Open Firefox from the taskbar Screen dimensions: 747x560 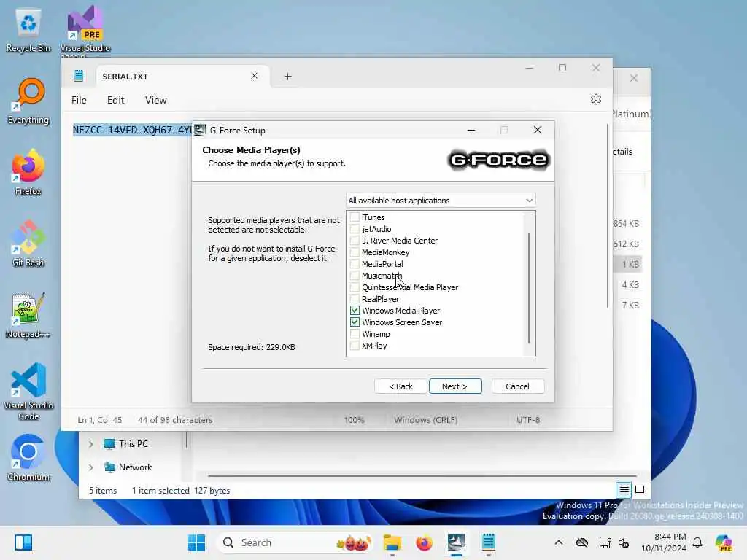(x=424, y=542)
